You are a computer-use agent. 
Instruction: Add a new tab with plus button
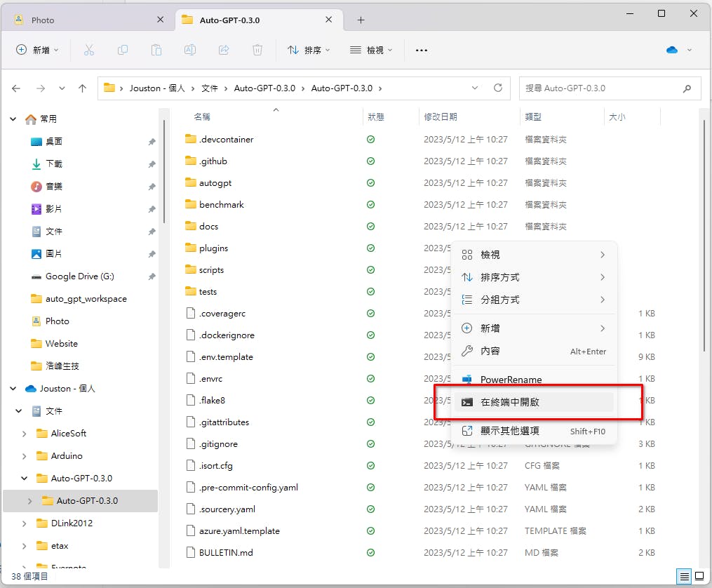point(361,20)
